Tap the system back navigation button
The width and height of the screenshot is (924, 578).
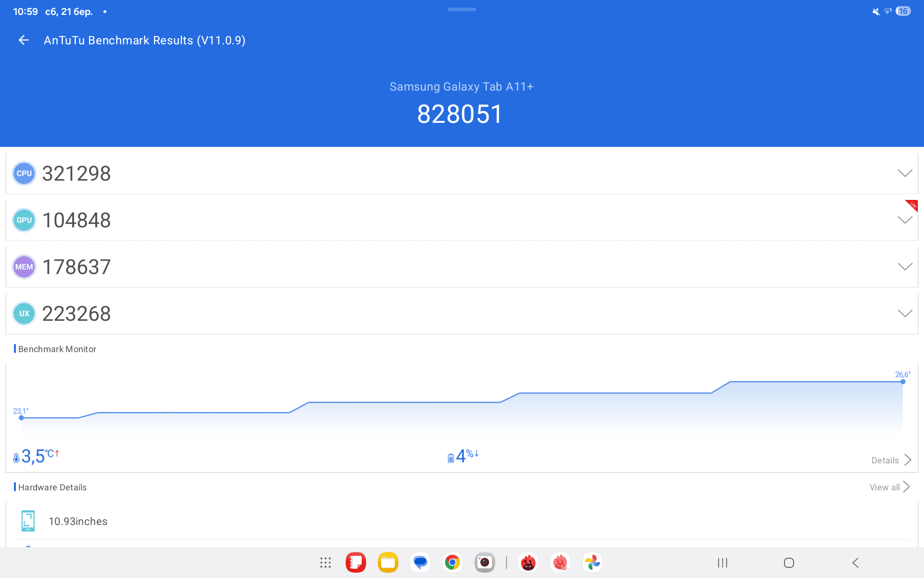pyautogui.click(x=855, y=563)
